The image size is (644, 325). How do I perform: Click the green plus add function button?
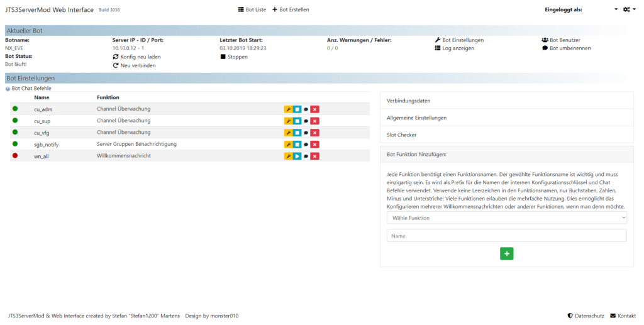pyautogui.click(x=506, y=253)
